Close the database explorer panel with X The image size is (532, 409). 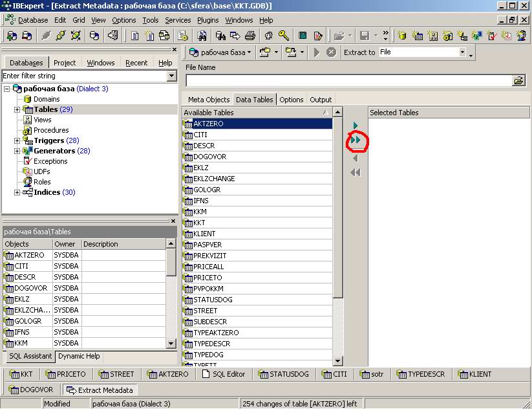[x=175, y=50]
